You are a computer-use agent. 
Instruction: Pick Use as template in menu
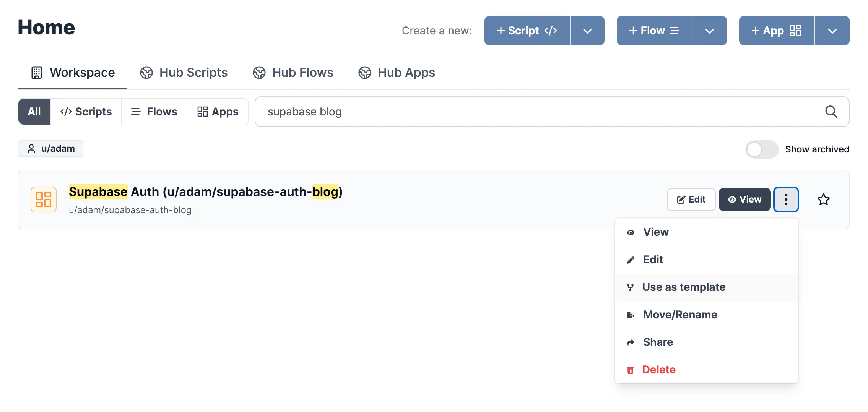[683, 287]
